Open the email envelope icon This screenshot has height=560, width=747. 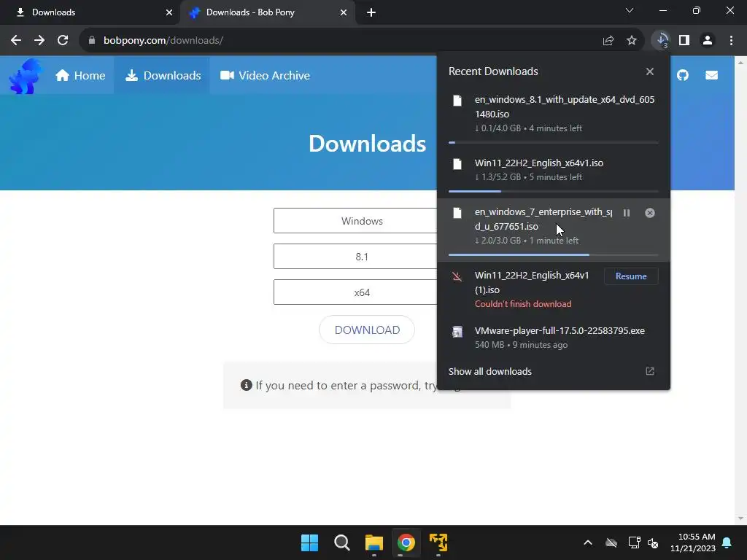point(711,75)
